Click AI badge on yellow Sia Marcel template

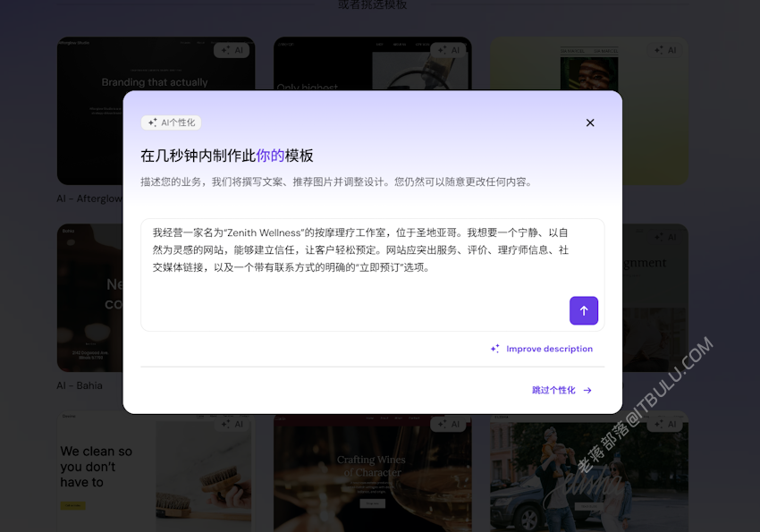[665, 50]
